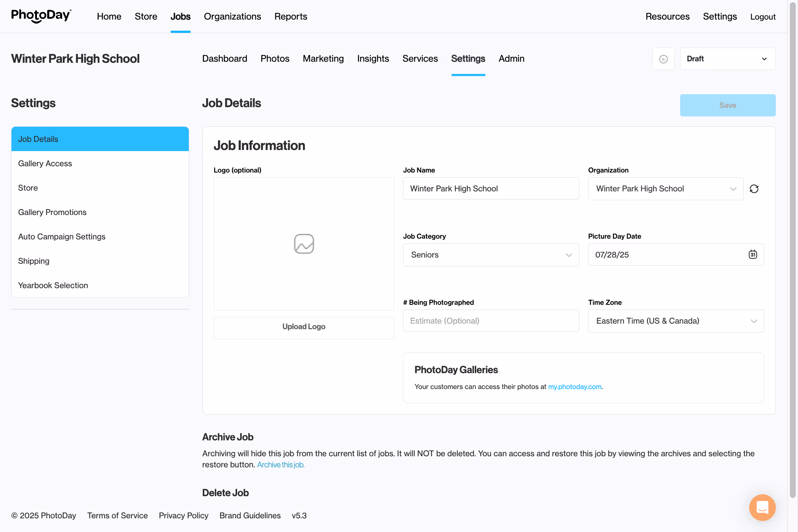798x532 pixels.
Task: Click the 'Job Information' heading
Action: pos(259,146)
